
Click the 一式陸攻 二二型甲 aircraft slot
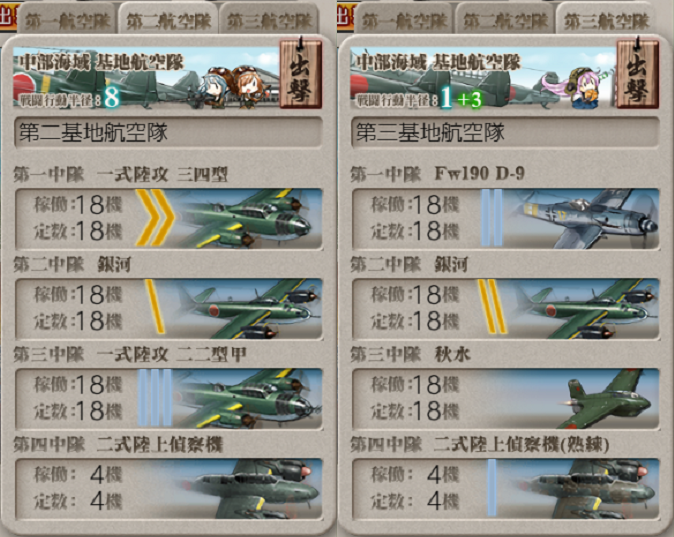coord(168,399)
